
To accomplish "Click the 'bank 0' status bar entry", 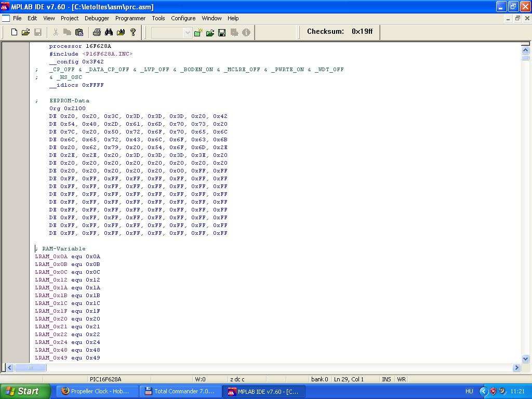I will pyautogui.click(x=320, y=379).
